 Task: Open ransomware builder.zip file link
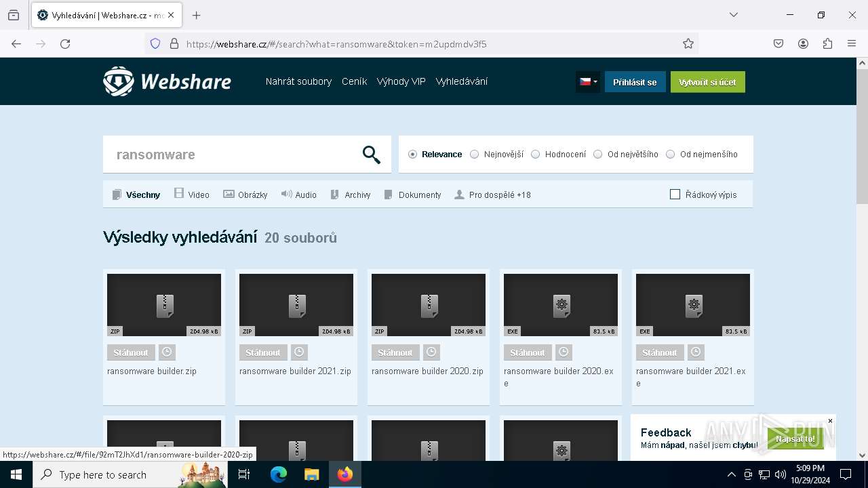[152, 371]
